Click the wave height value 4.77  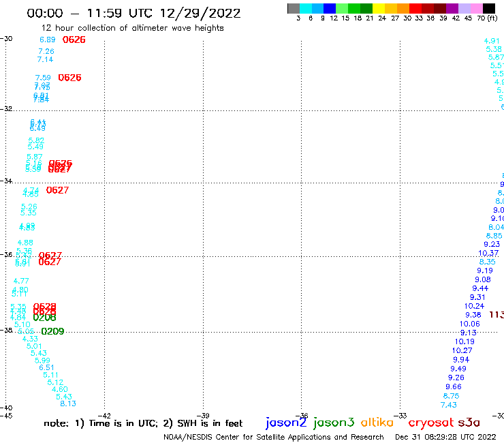point(21,281)
